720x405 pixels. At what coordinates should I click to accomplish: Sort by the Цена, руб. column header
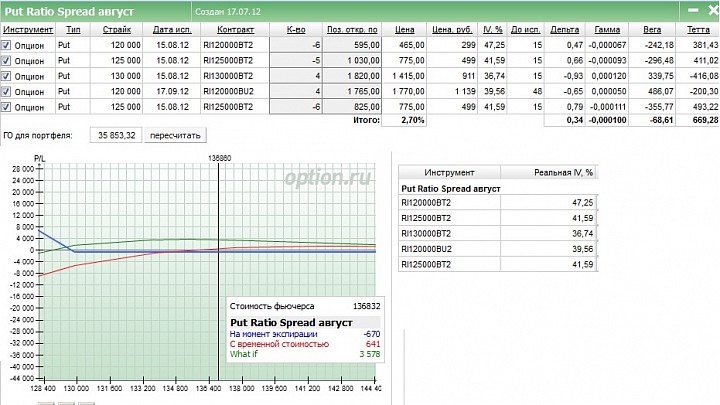click(x=452, y=29)
